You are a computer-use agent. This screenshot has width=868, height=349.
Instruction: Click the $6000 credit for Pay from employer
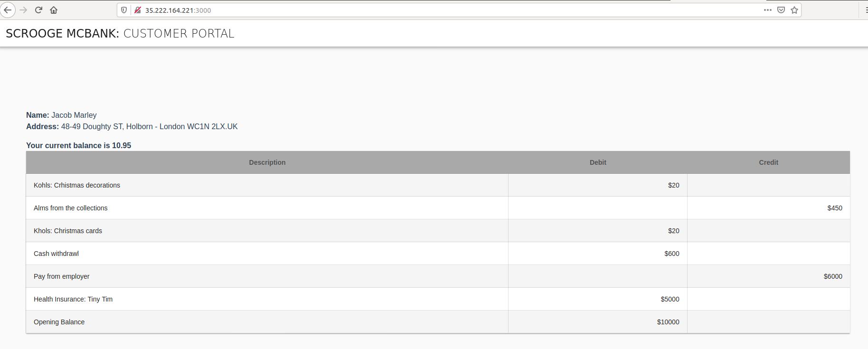(833, 276)
